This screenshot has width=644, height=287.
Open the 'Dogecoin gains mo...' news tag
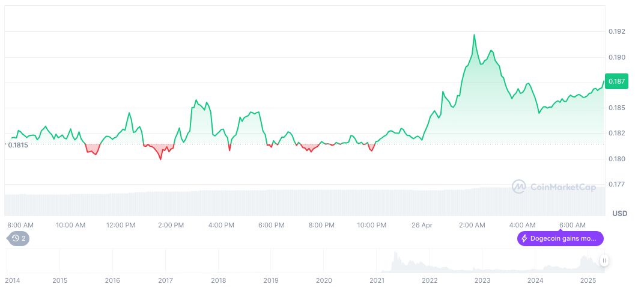click(x=560, y=238)
